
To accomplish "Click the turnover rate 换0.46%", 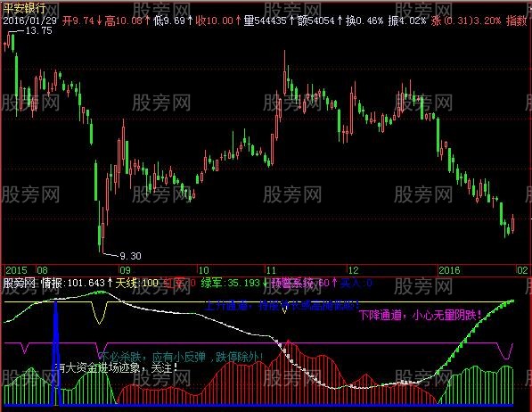I will pos(364,21).
